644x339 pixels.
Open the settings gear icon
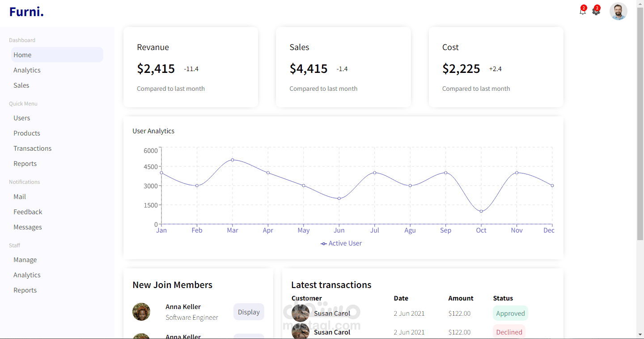(x=596, y=11)
